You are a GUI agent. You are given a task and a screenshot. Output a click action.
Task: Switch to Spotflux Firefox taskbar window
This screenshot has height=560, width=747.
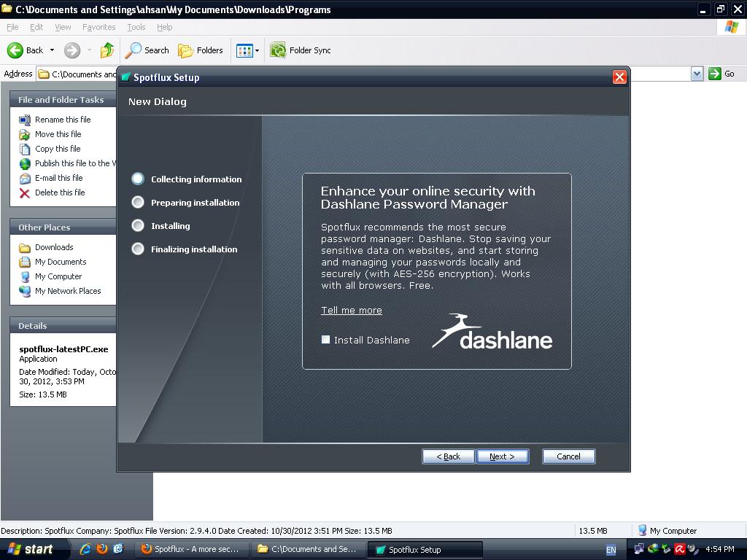pyautogui.click(x=192, y=549)
